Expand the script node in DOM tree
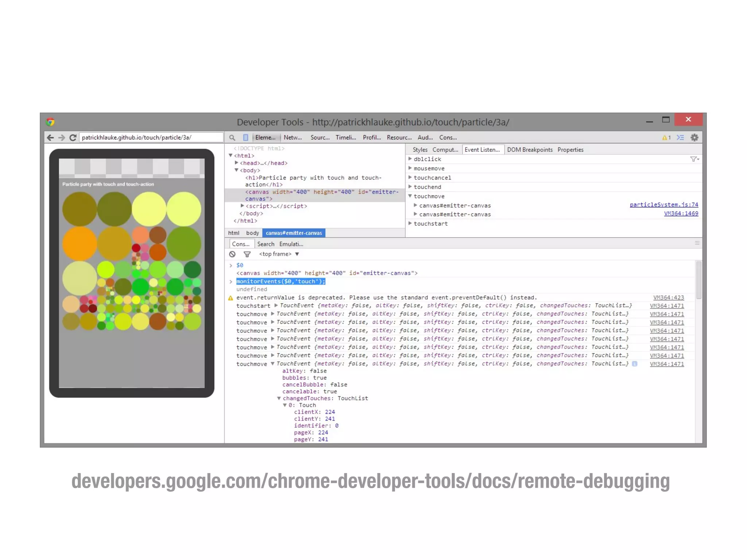The image size is (747, 560). (242, 206)
